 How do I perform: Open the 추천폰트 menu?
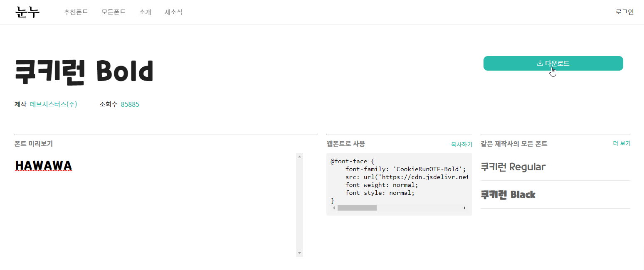[x=76, y=12]
